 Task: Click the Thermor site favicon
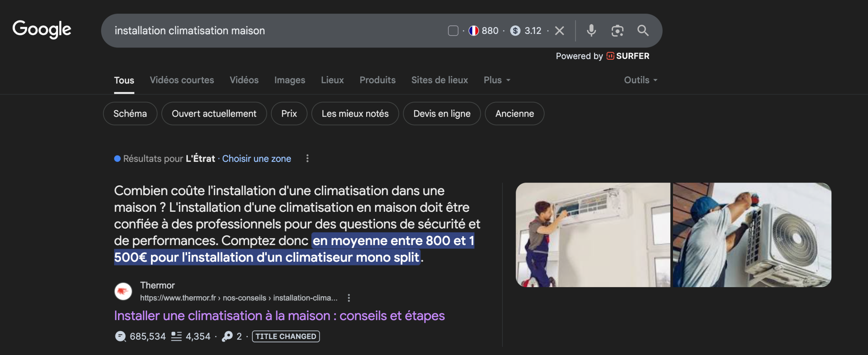click(x=123, y=292)
